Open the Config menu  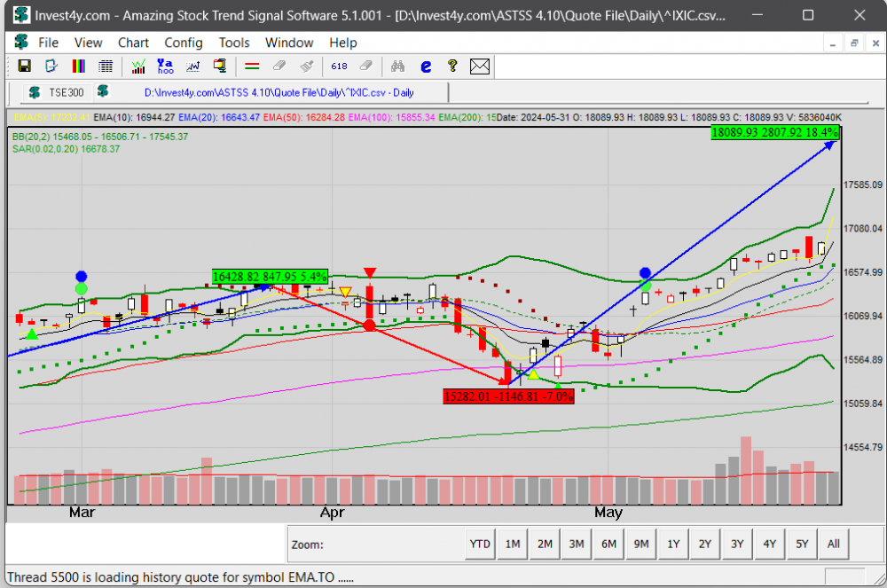pos(184,43)
